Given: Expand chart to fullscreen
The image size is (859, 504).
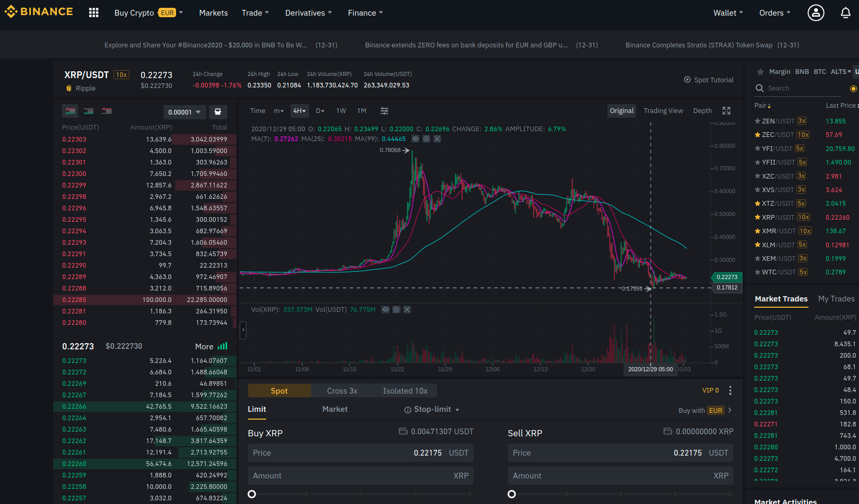Looking at the screenshot, I should click(x=726, y=111).
